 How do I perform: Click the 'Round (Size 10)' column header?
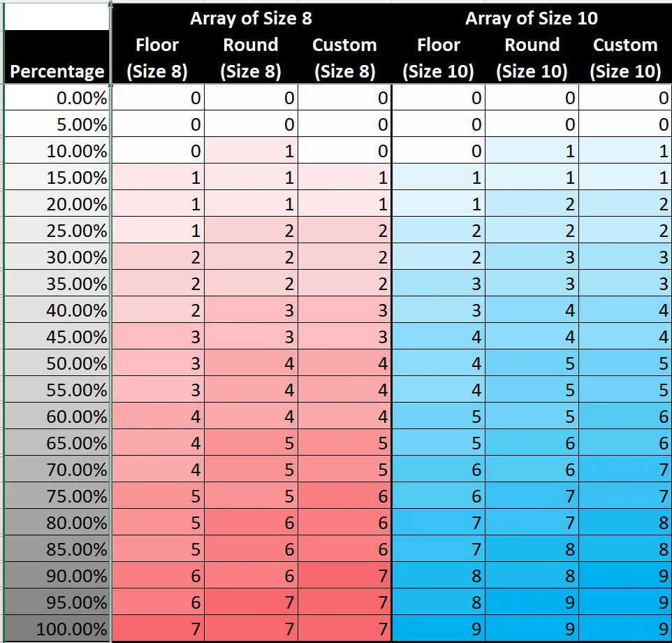tap(532, 58)
